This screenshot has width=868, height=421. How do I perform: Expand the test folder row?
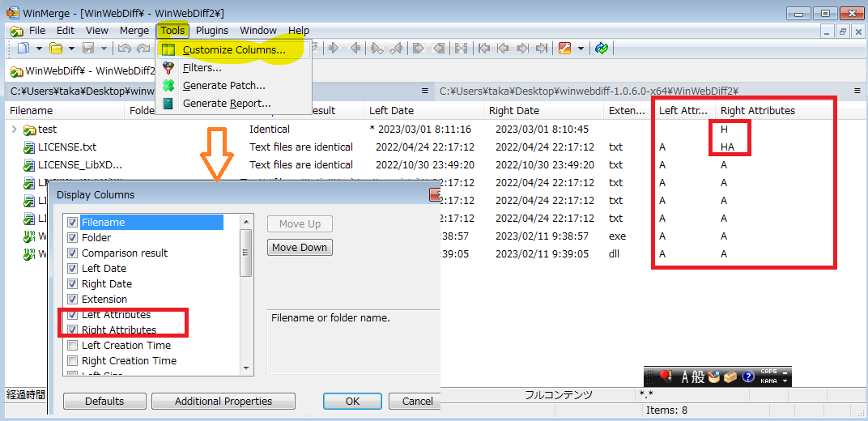pyautogui.click(x=15, y=130)
